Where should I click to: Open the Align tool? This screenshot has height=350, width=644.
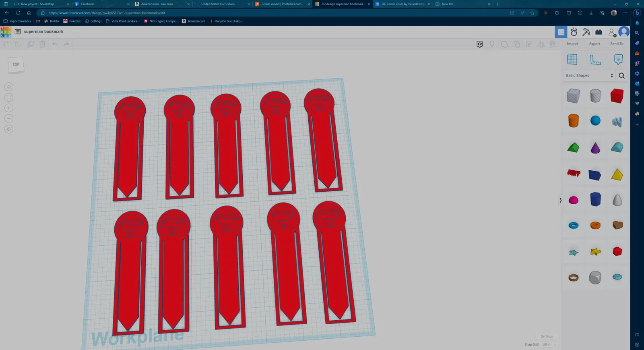(529, 44)
